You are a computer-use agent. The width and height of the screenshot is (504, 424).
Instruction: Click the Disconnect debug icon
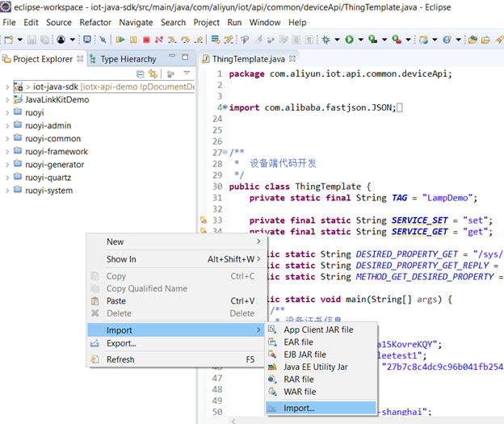[x=159, y=40]
